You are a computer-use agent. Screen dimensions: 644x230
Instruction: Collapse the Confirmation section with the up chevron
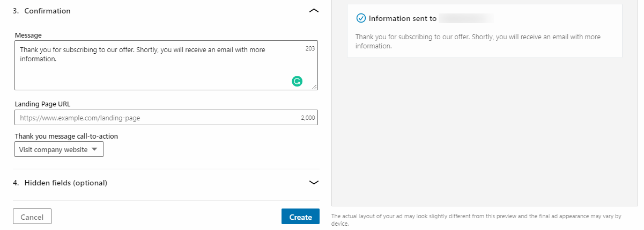[314, 11]
